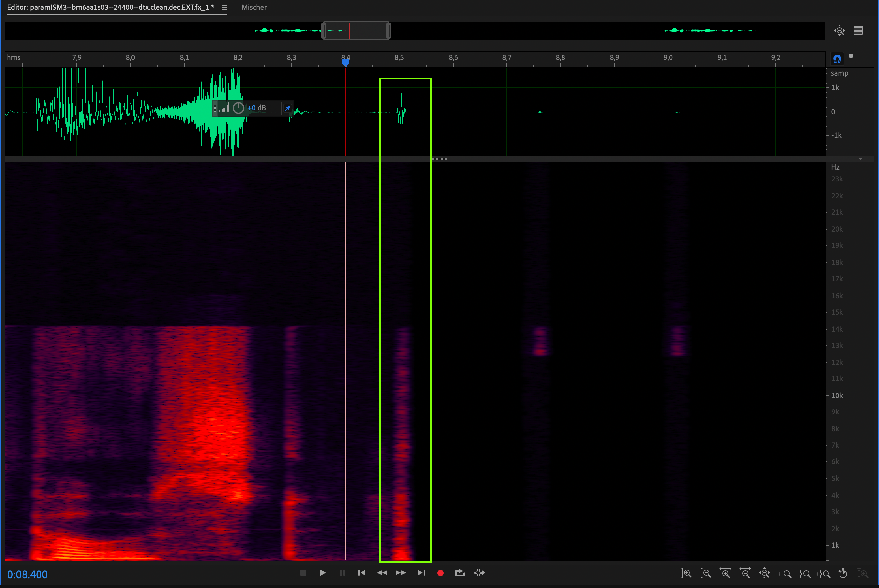Click the Zoom Out Time icon
The image size is (879, 588).
pos(745,573)
